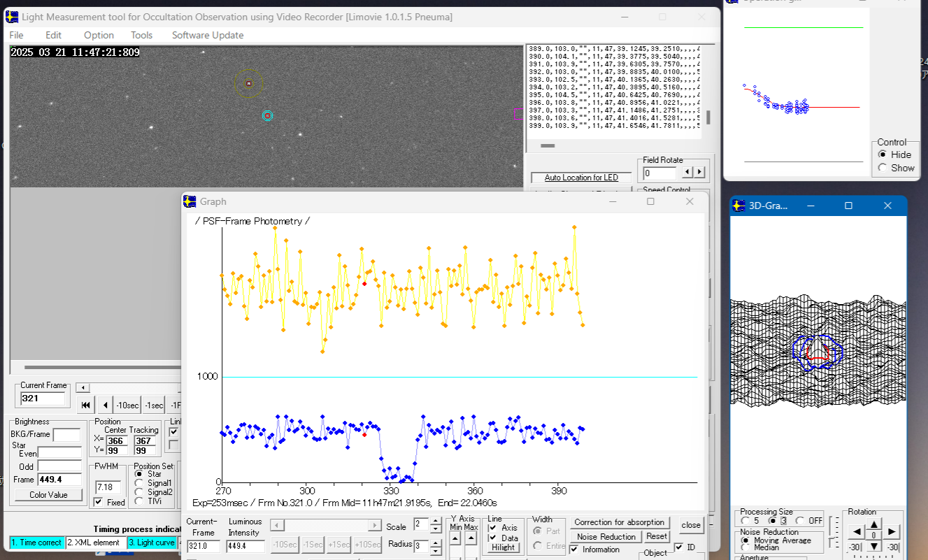This screenshot has height=560, width=928.
Task: Decrease Radius value with spinner down
Action: 436,550
